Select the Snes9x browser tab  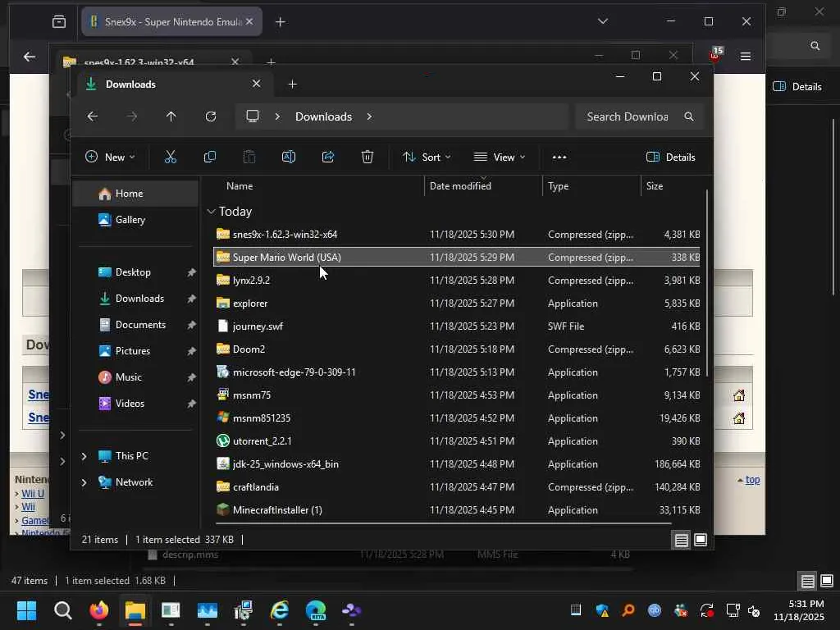pos(171,21)
